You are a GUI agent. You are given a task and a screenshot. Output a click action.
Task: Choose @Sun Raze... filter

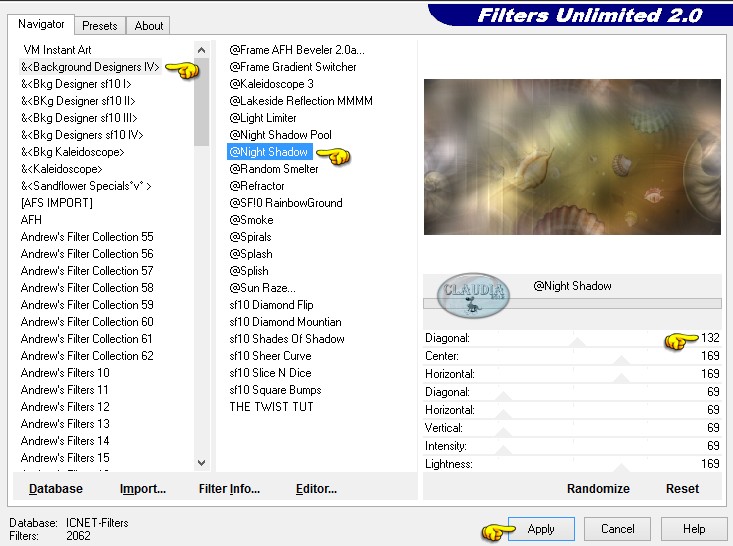[x=262, y=287]
